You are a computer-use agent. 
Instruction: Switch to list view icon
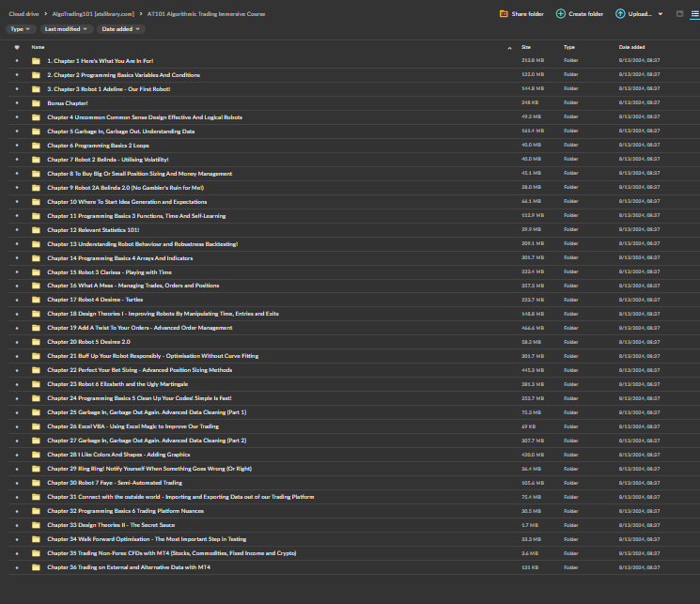coord(695,14)
